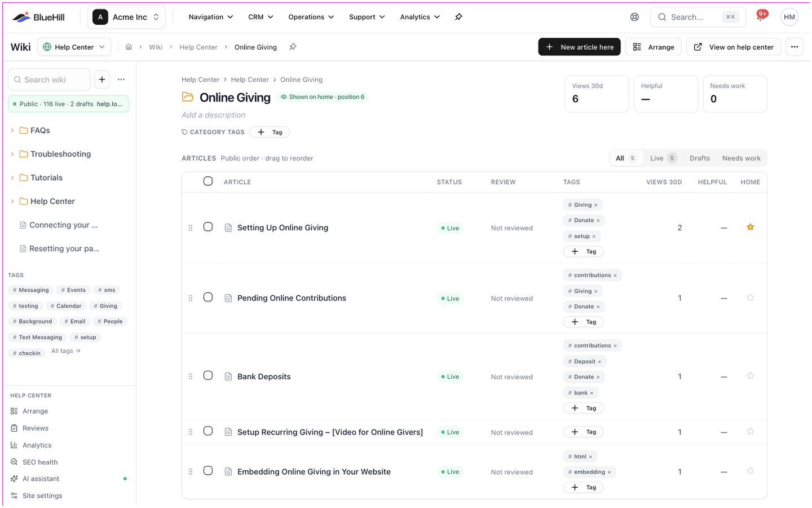Select Setup Recurring Giving row checkbox
Viewport: 812px width, 508px height.
pyautogui.click(x=208, y=431)
